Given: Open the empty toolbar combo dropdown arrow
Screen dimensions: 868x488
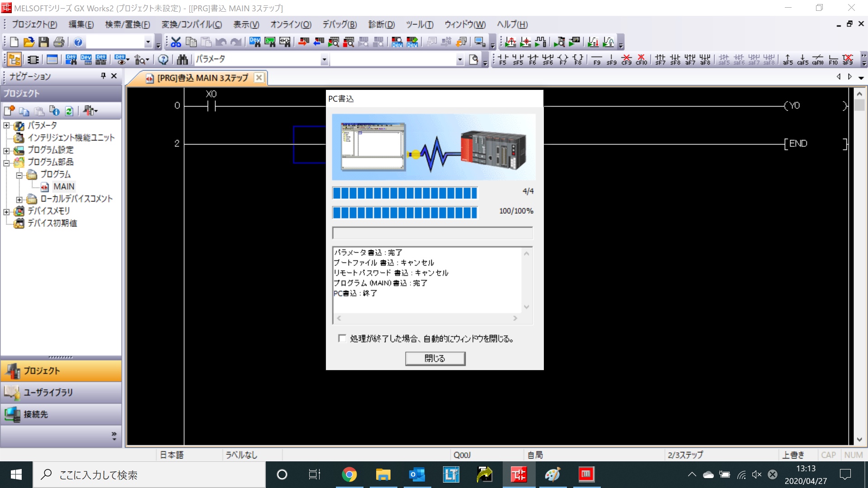Looking at the screenshot, I should 460,59.
